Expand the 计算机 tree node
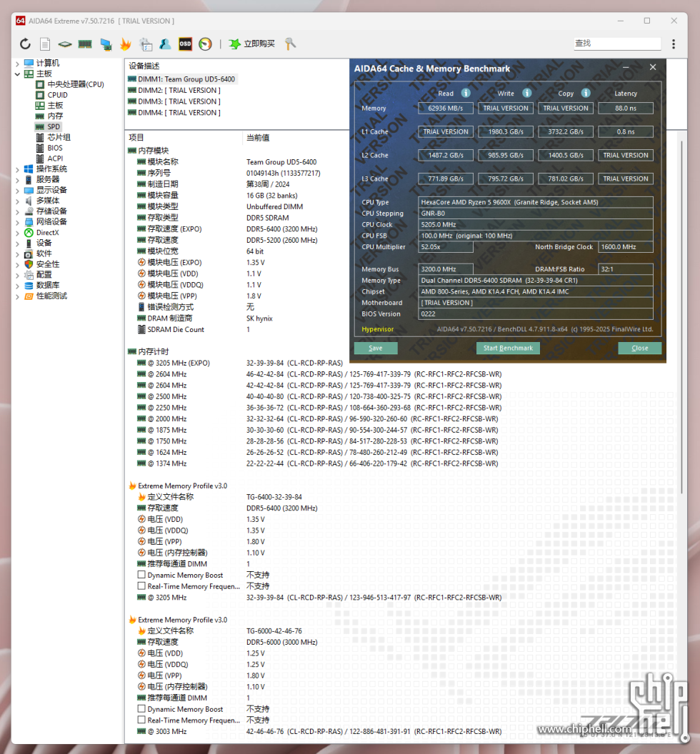This screenshot has width=700, height=754. (x=17, y=64)
